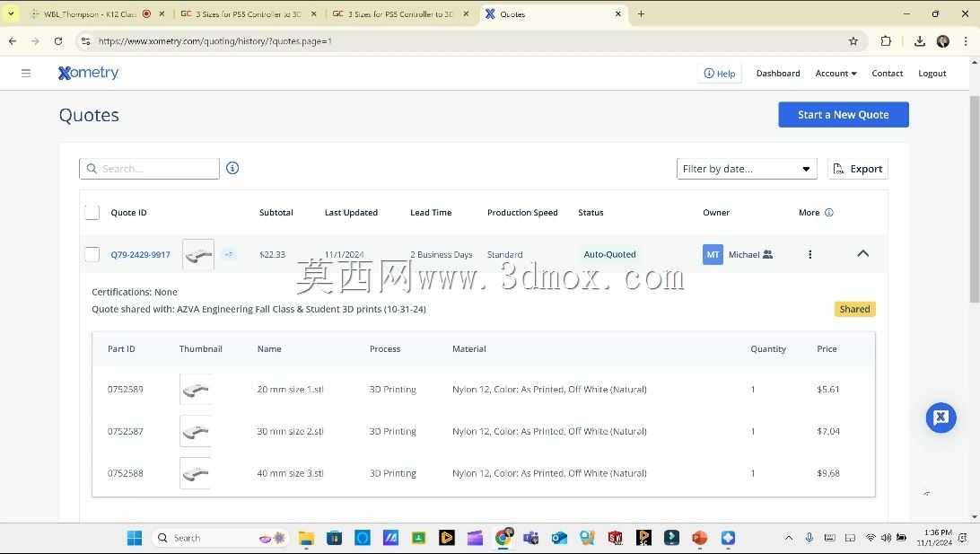Screen dimensions: 980x554
Task: Open File Explorer from taskbar
Action: (x=306, y=538)
